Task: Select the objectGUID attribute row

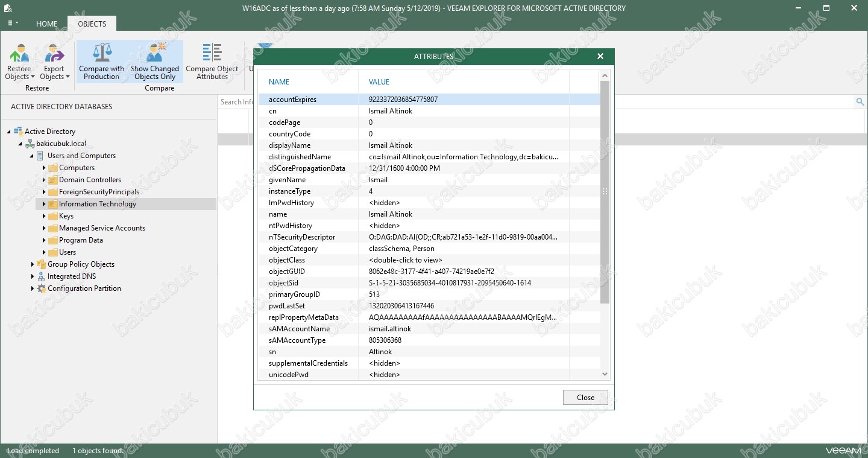Action: [x=429, y=272]
